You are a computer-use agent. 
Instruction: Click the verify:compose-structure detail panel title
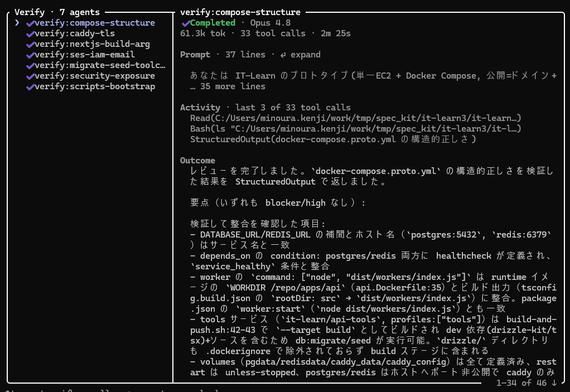[240, 12]
